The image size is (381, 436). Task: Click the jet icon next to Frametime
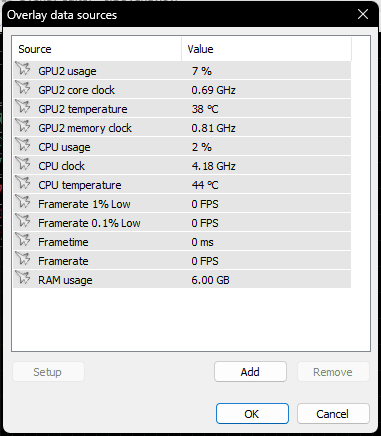[23, 240]
